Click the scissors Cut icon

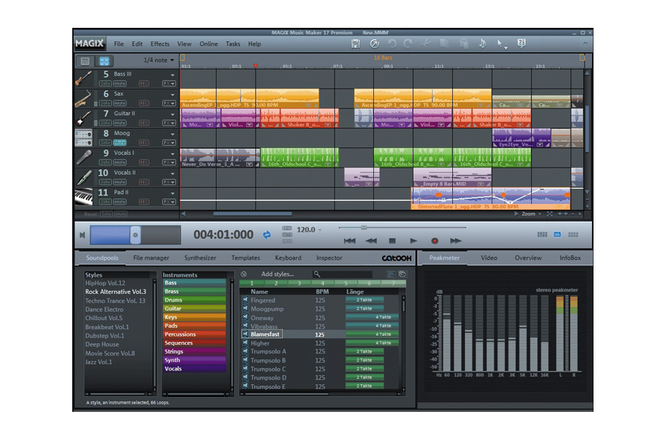pyautogui.click(x=426, y=43)
